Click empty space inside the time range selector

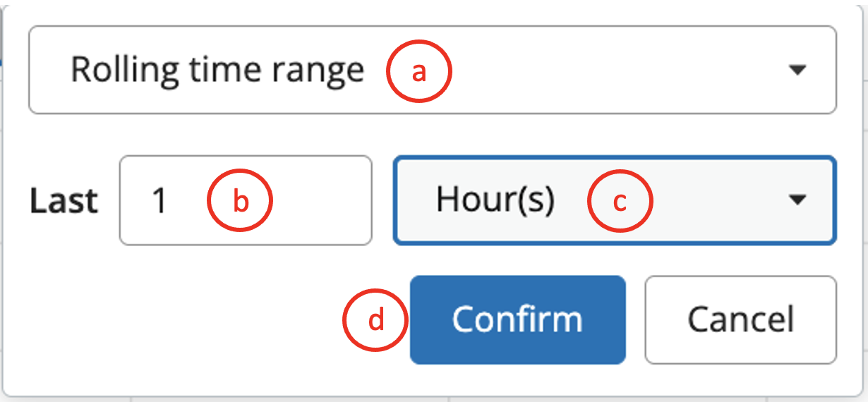pos(600,70)
